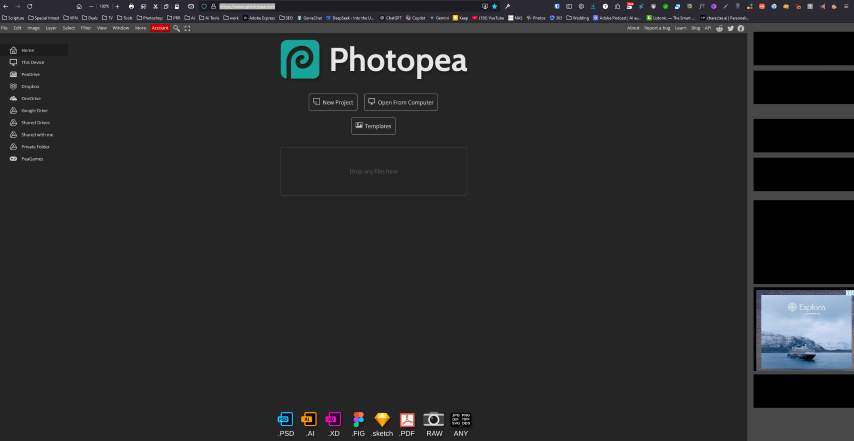The height and width of the screenshot is (441, 854).
Task: Open the Gemini bookmark
Action: click(439, 18)
